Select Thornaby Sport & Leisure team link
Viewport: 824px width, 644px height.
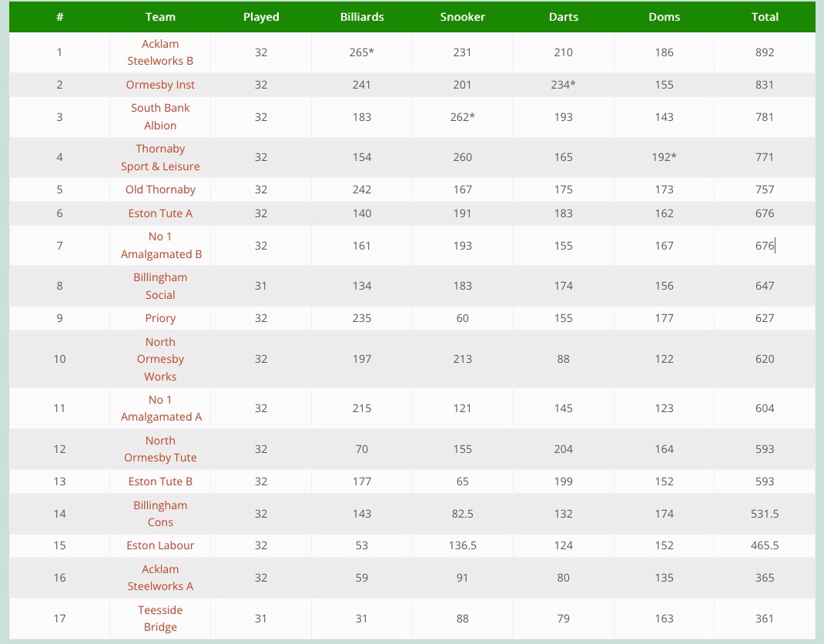[x=160, y=157]
